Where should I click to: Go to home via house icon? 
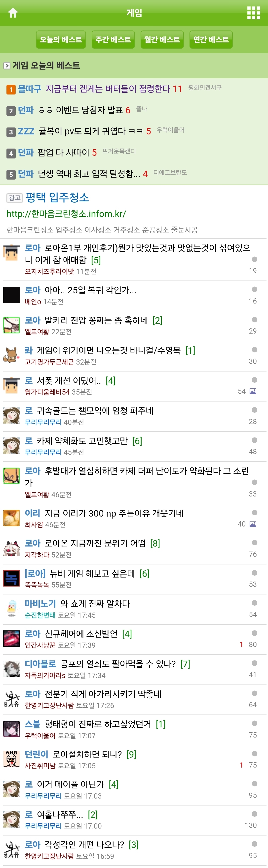(13, 13)
